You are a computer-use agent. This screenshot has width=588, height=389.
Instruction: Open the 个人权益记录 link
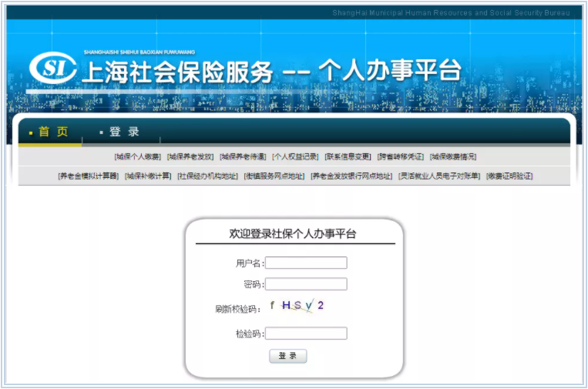coord(295,156)
